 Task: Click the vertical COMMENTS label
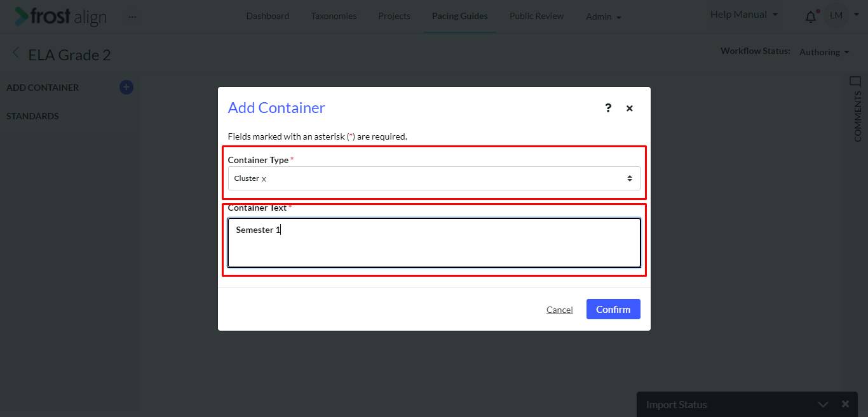[857, 116]
